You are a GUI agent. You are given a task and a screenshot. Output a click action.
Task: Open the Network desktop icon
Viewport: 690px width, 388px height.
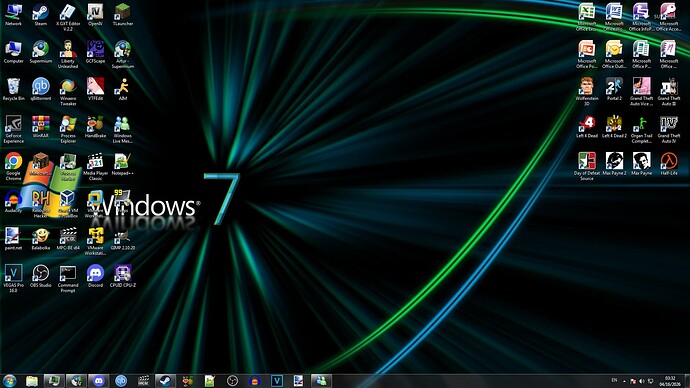tap(13, 15)
